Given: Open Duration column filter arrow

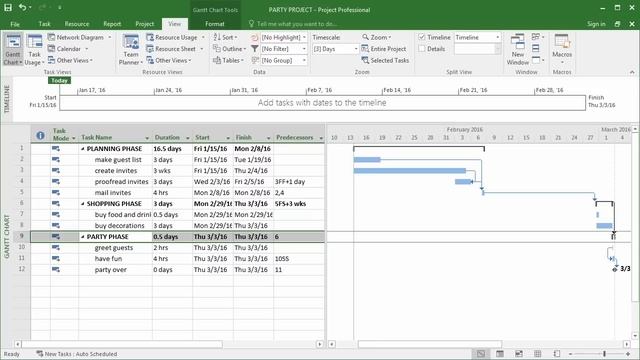Looking at the screenshot, I should coord(188,138).
